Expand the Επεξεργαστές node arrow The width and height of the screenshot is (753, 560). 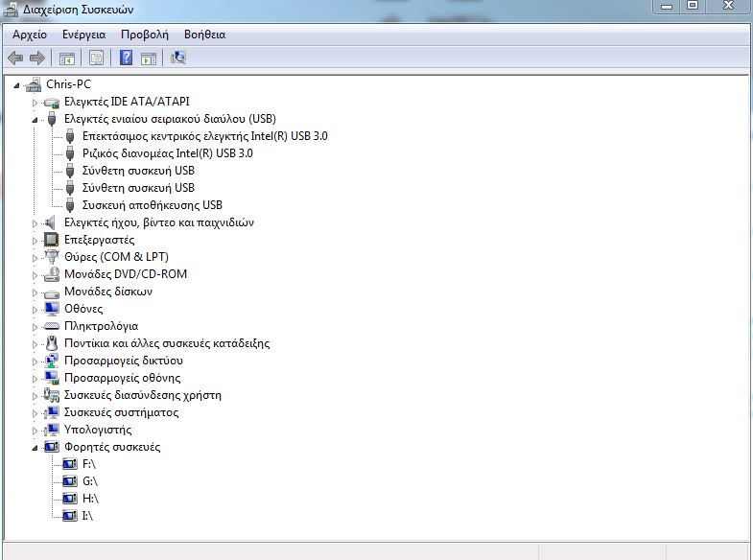tap(35, 241)
